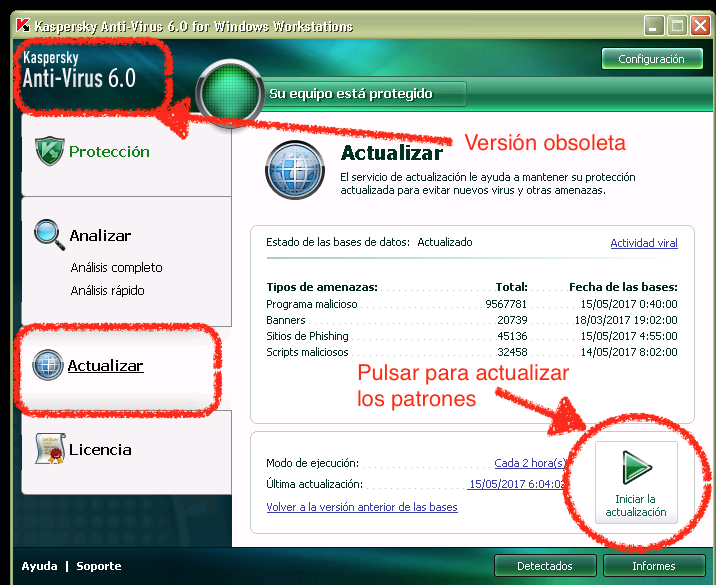The height and width of the screenshot is (585, 716).
Task: Click the total value 32458
Action: tap(512, 352)
